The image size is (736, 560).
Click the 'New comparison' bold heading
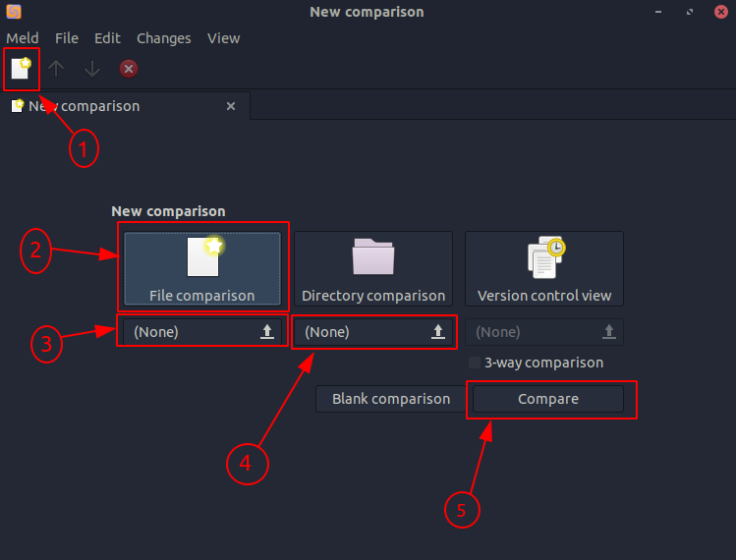click(168, 211)
